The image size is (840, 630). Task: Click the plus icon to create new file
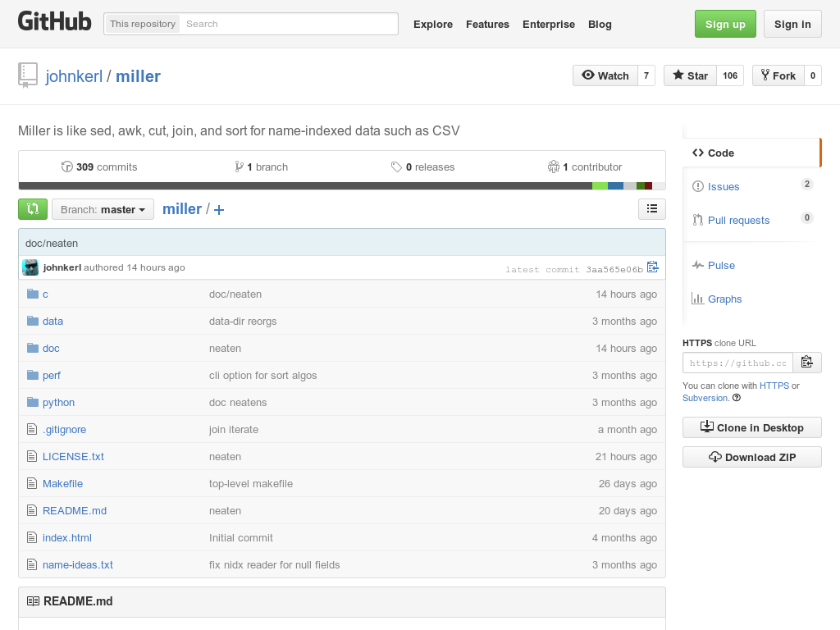(218, 210)
